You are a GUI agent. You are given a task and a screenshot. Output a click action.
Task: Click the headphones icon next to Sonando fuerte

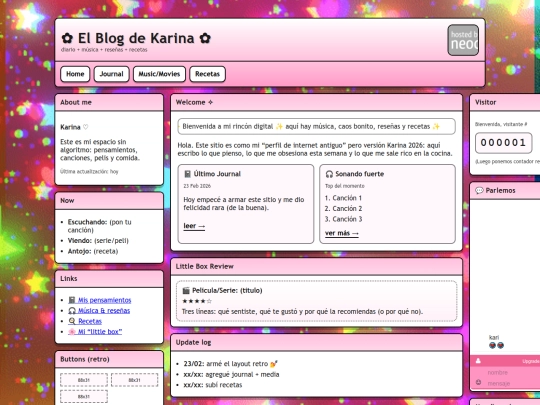pos(329,174)
